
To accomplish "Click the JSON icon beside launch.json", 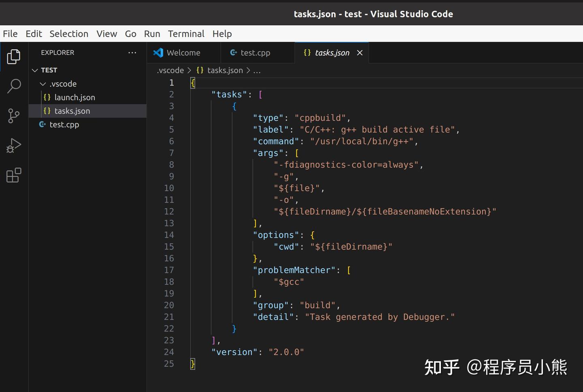I will tap(47, 97).
